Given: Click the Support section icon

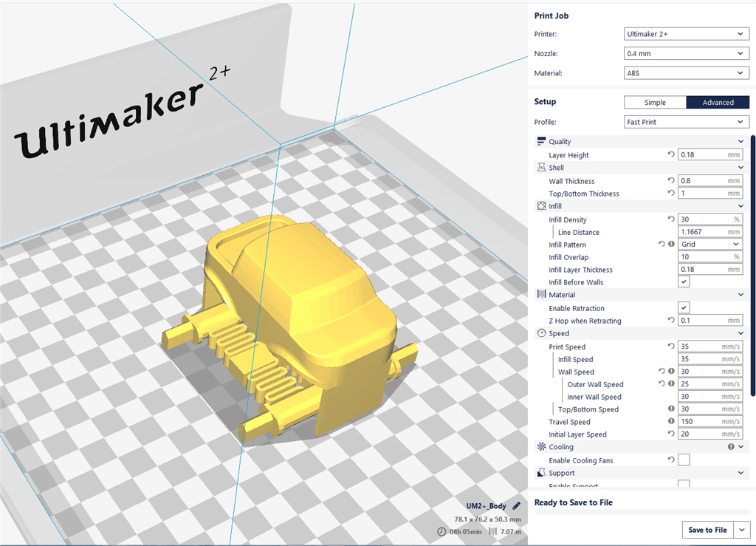Looking at the screenshot, I should 540,473.
